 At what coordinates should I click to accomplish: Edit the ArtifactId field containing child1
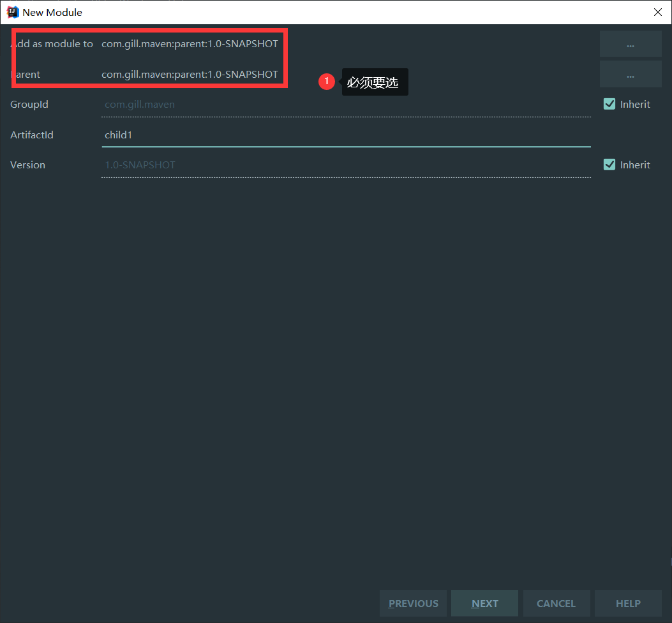pos(346,135)
